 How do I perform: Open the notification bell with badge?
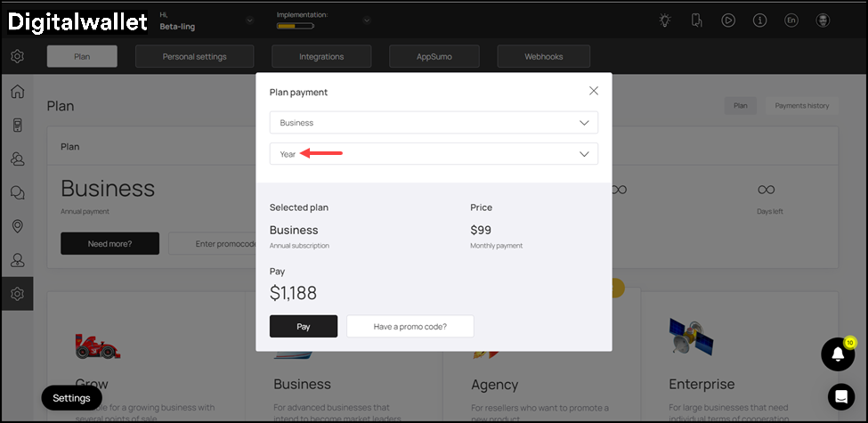tap(837, 354)
